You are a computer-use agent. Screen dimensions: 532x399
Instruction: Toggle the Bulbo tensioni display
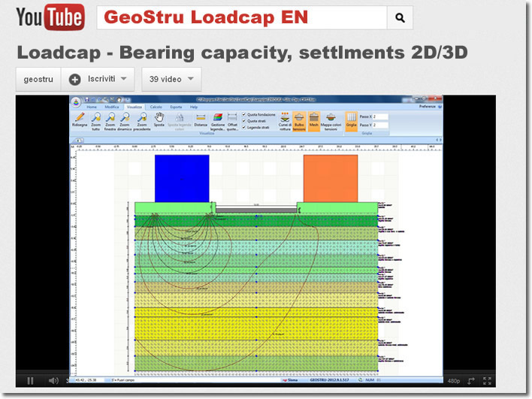(299, 121)
